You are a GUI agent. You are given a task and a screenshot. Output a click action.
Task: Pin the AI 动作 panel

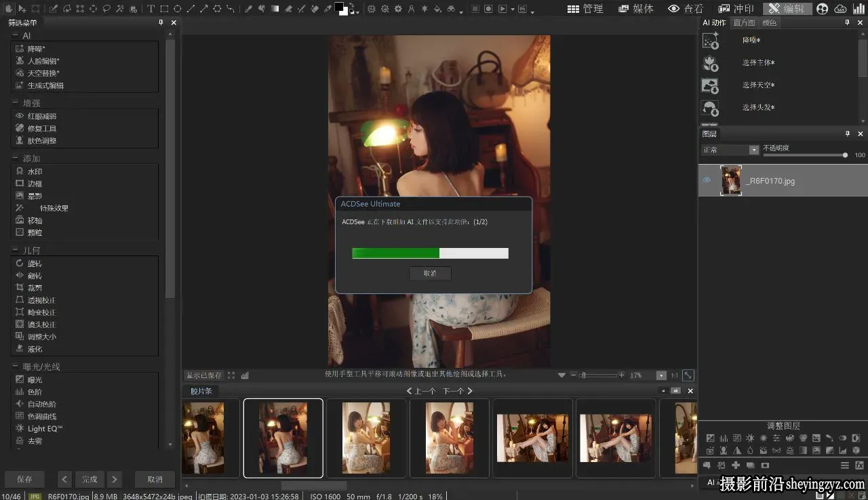[847, 22]
